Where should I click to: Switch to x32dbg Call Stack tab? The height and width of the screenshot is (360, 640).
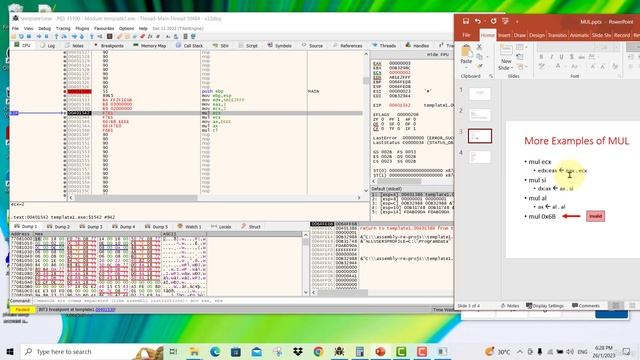point(189,46)
